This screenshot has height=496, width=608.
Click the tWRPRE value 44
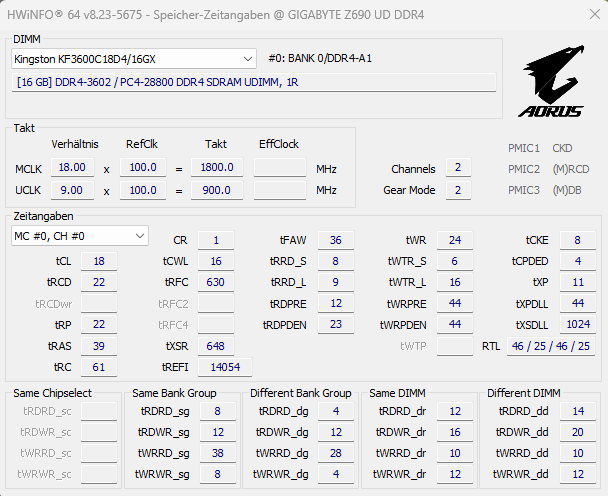click(455, 303)
